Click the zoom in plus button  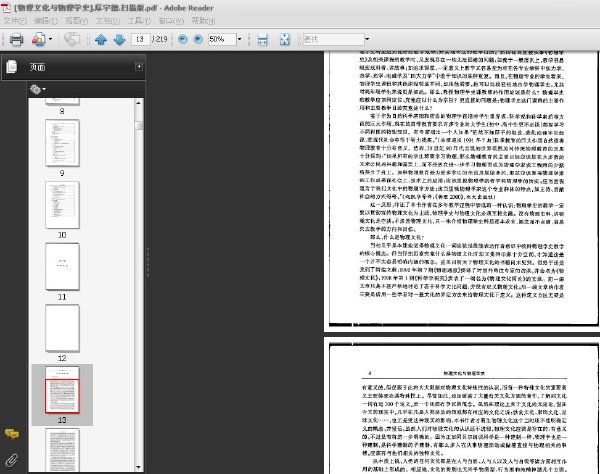click(198, 39)
